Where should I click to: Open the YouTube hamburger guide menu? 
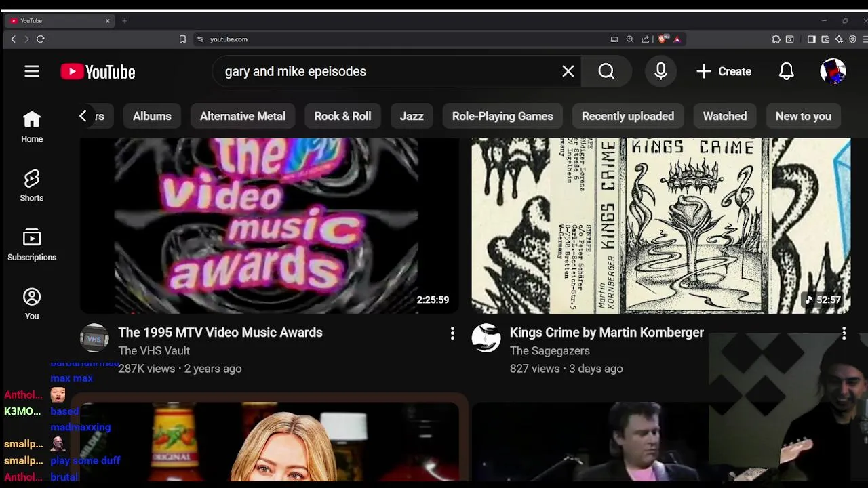[32, 71]
